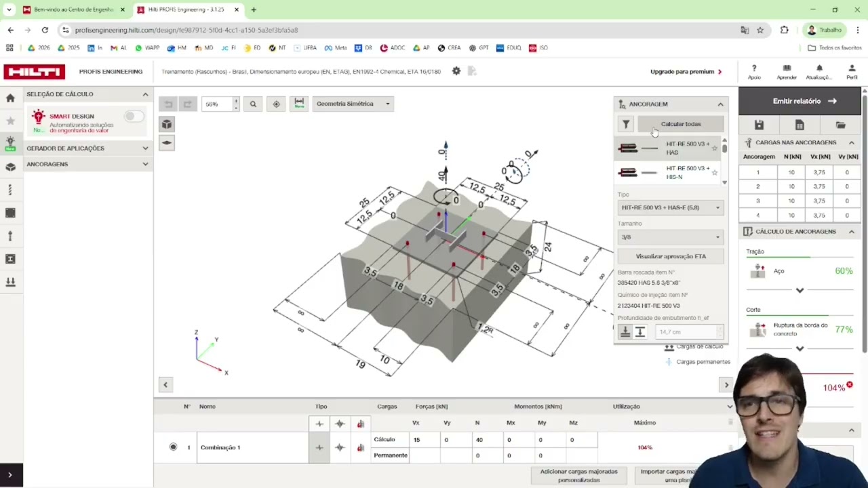Expand the Ancoragens section in left panel
Screen dimensions: 868x488
(145, 164)
